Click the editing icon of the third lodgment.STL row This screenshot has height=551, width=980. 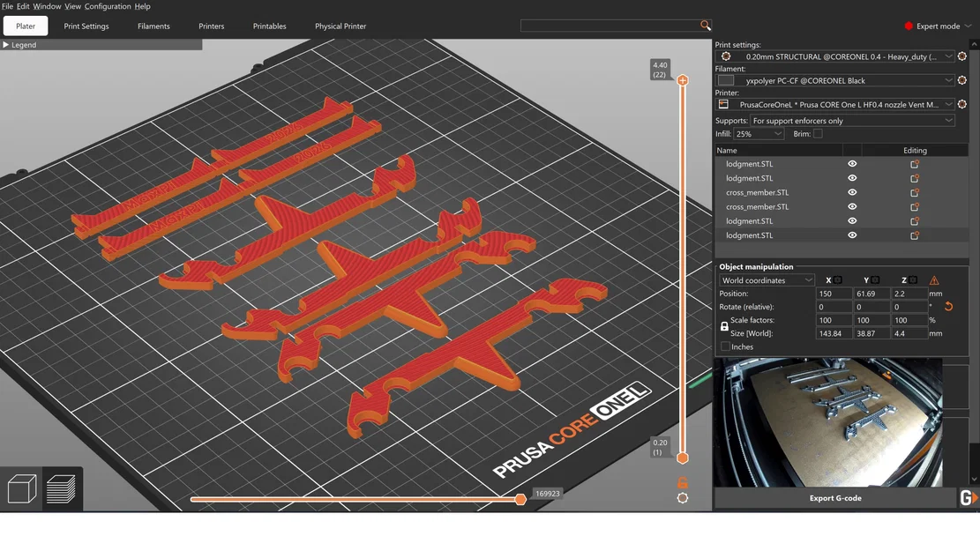915,221
